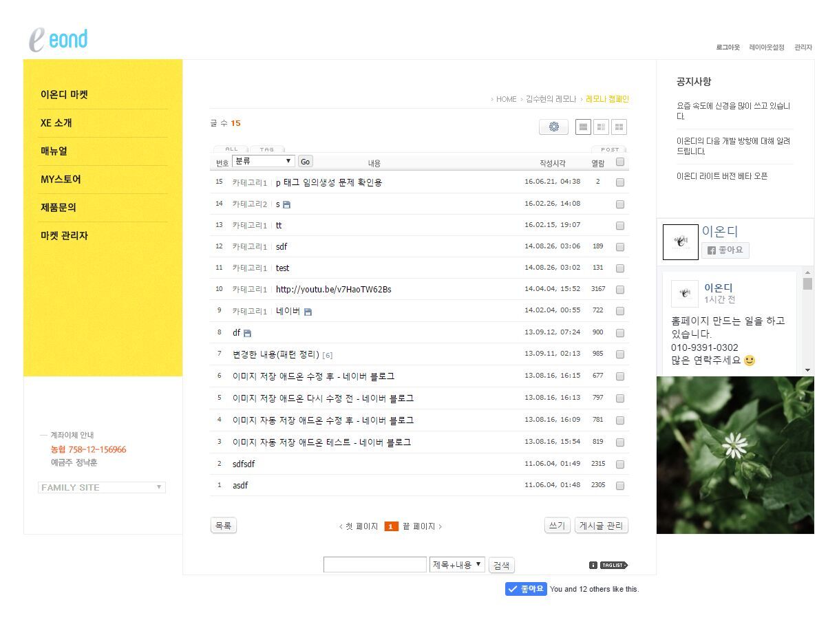Click Facebook widget scrollbar up arrow

coord(807,272)
